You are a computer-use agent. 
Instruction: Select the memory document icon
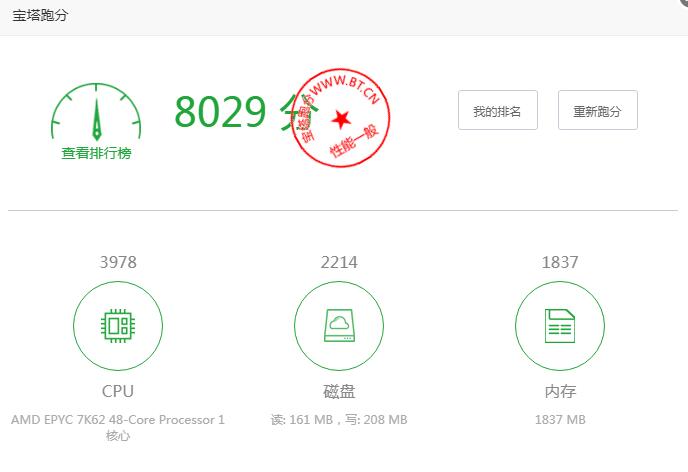point(560,325)
